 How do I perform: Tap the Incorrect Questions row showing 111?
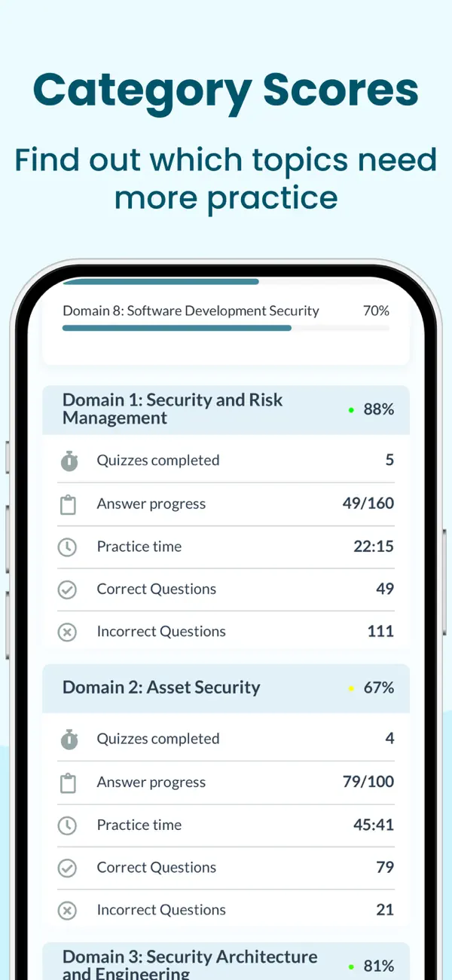226,632
